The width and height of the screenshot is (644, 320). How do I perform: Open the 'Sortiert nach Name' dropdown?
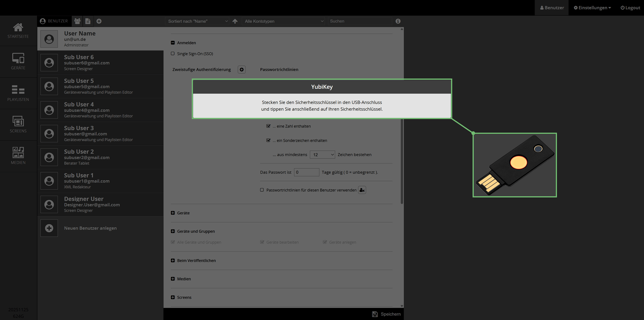tap(197, 21)
